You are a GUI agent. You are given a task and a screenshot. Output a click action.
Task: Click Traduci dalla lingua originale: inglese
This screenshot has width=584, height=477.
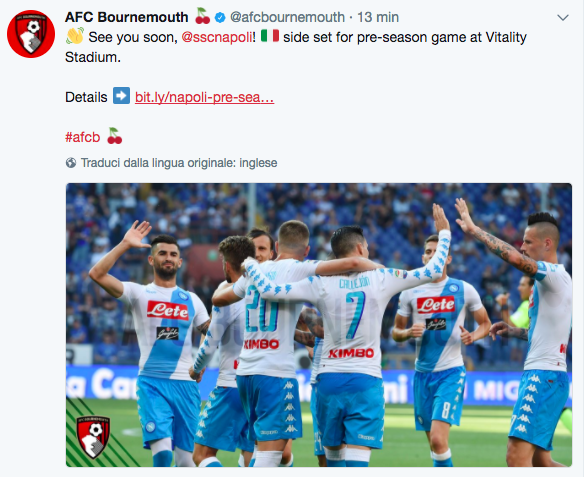pyautogui.click(x=179, y=163)
